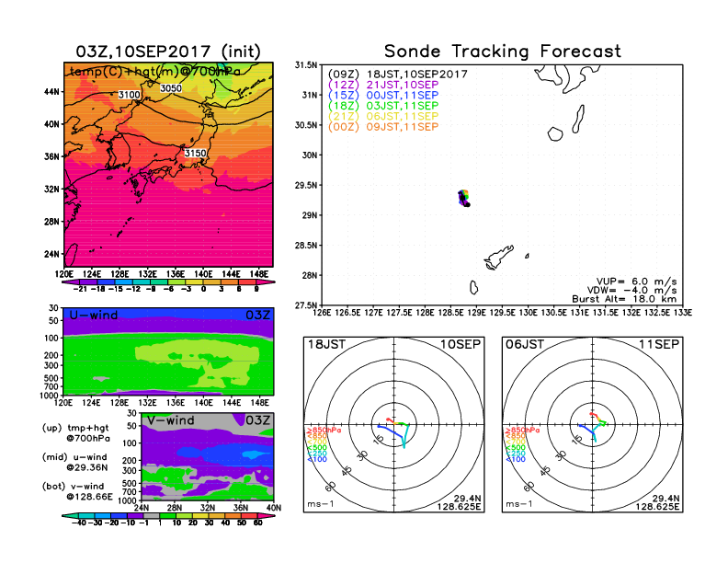This screenshot has width=728, height=563.
Task: Click the 3150 height contour label
Action: pyautogui.click(x=196, y=153)
